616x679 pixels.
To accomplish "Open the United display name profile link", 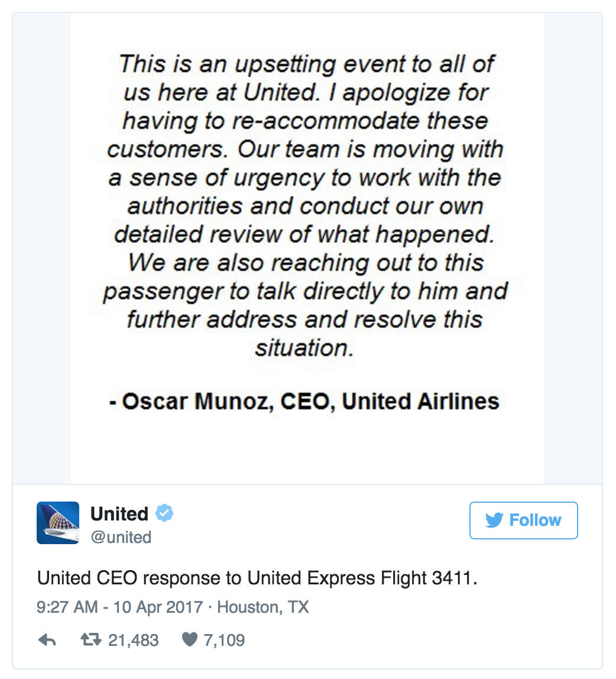I will (119, 513).
